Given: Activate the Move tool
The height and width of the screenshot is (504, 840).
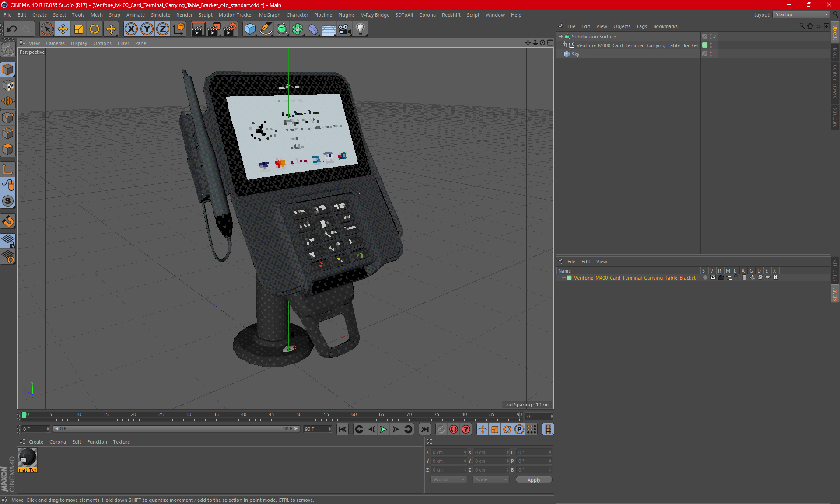Looking at the screenshot, I should [x=63, y=29].
